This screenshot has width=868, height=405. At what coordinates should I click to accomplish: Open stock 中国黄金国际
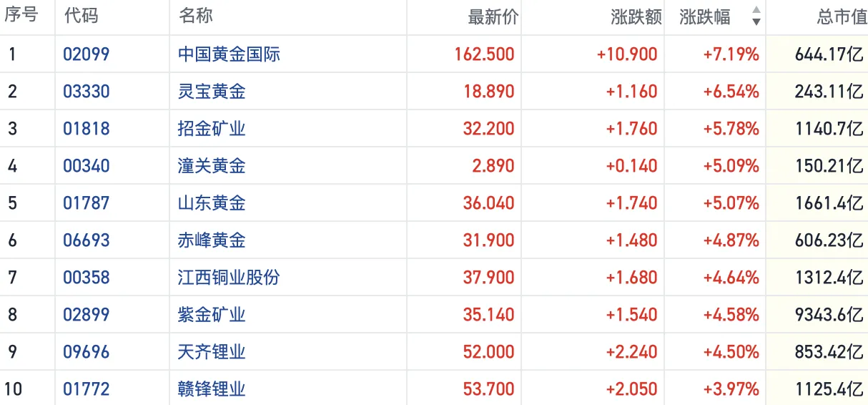pos(229,54)
